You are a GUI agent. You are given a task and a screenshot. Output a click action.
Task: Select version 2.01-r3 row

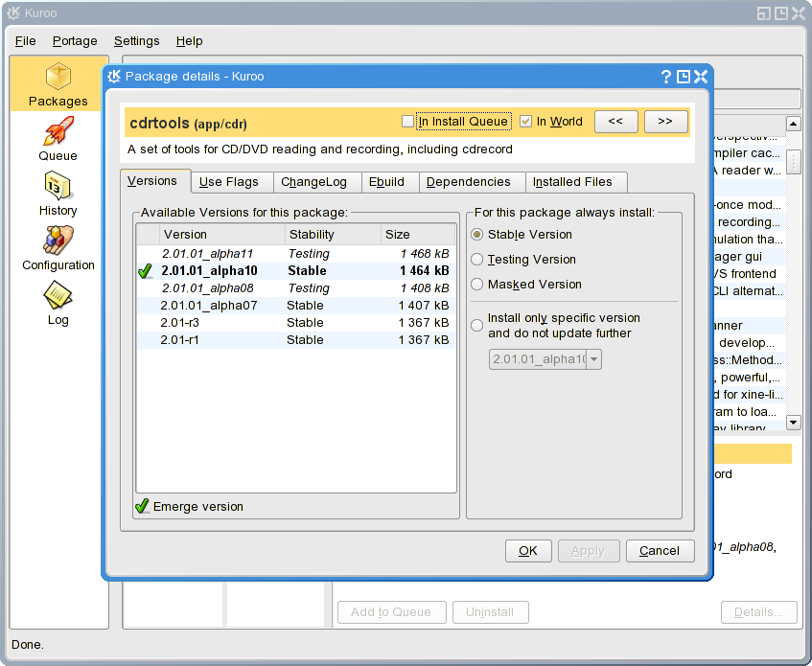pyautogui.click(x=296, y=322)
